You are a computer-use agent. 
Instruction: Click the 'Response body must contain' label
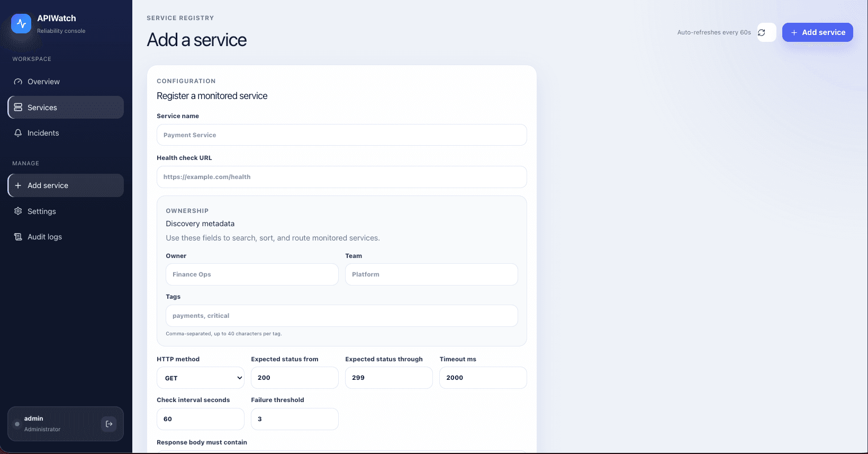(202, 442)
